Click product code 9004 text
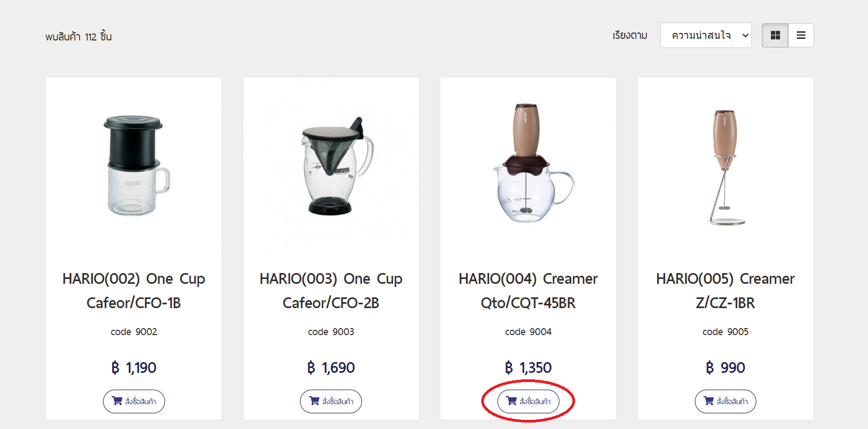868x429 pixels. [528, 332]
